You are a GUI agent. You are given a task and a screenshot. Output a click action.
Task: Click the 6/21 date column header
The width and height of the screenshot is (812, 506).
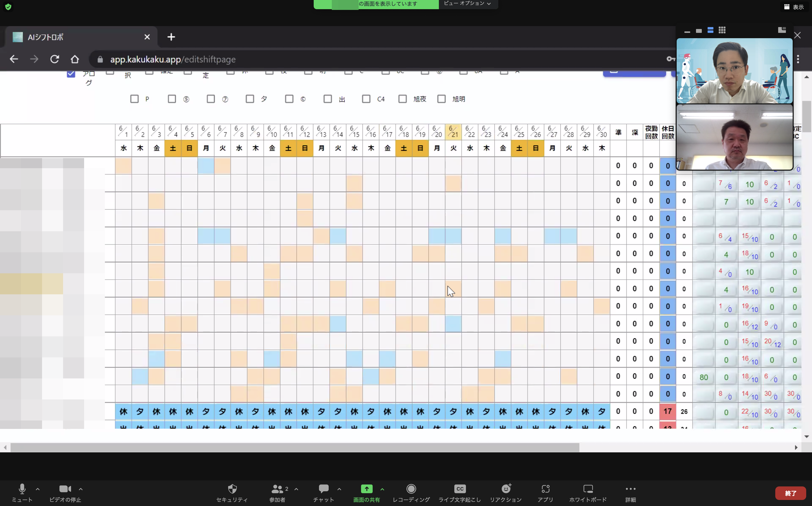click(x=453, y=132)
